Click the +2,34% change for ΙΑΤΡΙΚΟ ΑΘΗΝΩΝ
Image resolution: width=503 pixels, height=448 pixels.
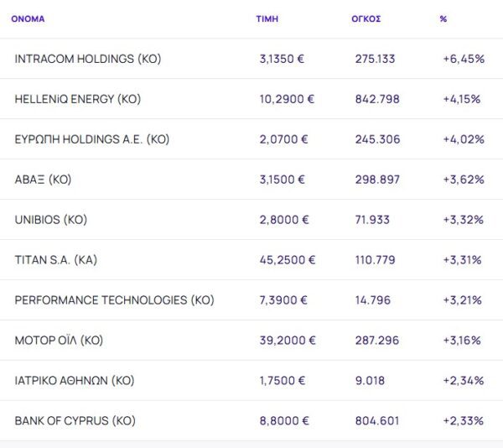click(464, 381)
